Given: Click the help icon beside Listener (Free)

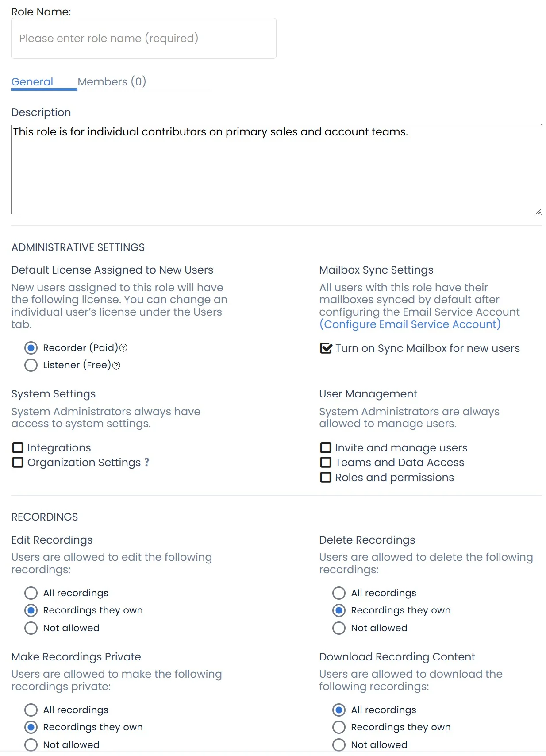Looking at the screenshot, I should (116, 366).
